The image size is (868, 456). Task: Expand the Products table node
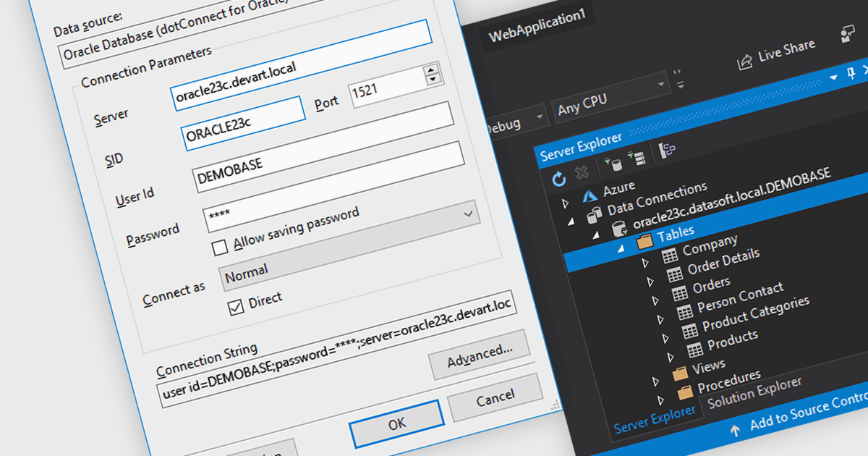tap(671, 357)
